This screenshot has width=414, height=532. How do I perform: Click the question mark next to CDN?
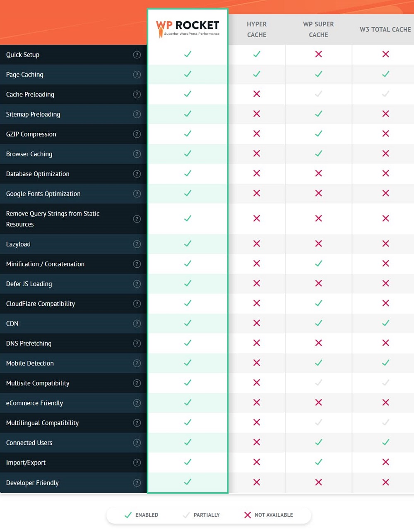137,324
